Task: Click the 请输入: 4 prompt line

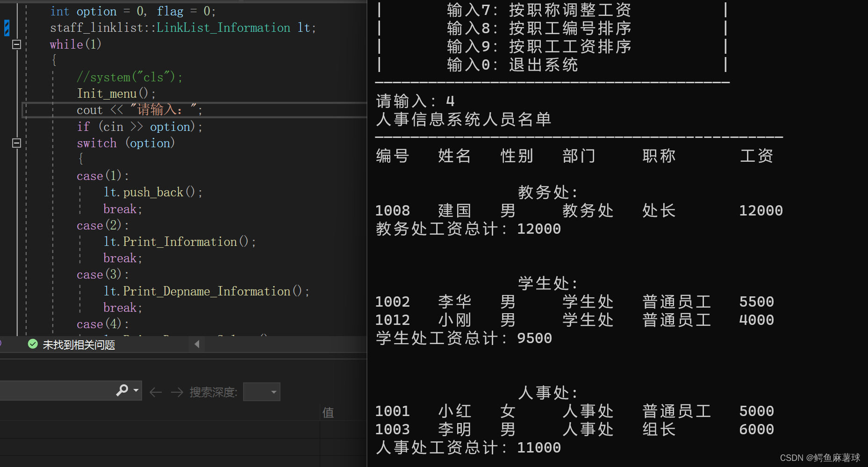Action: pyautogui.click(x=415, y=101)
